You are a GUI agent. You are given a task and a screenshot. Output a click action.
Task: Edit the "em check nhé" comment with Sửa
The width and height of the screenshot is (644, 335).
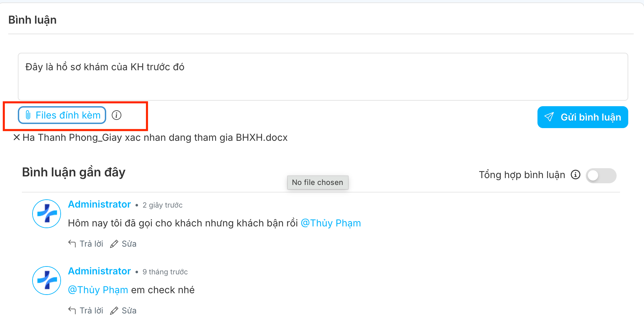click(x=124, y=310)
